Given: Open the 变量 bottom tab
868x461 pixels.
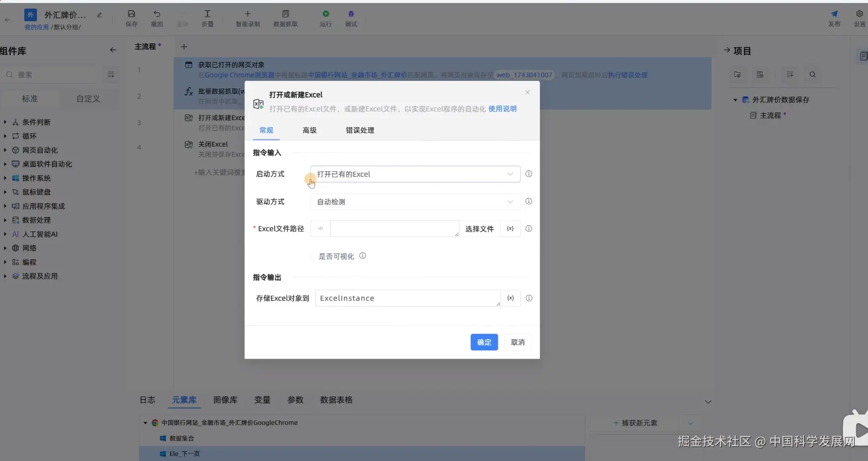Looking at the screenshot, I should (262, 400).
